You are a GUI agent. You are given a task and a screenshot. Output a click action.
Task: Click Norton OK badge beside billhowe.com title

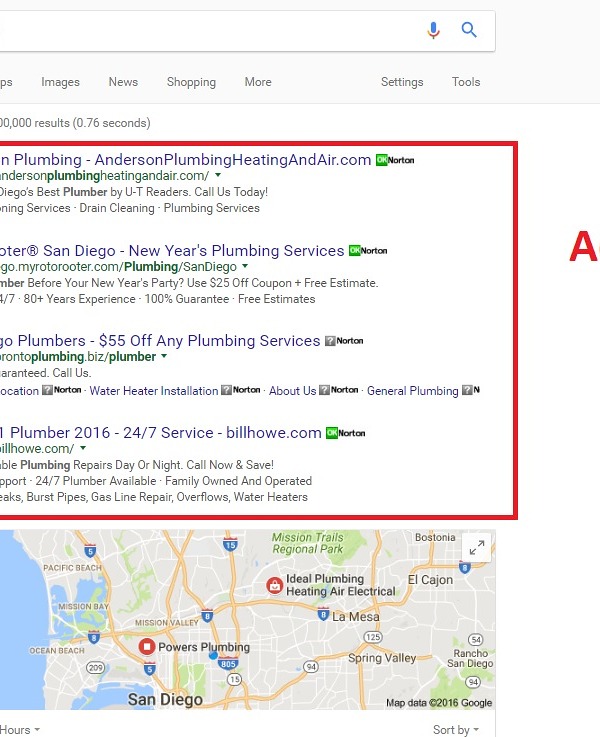(x=346, y=433)
